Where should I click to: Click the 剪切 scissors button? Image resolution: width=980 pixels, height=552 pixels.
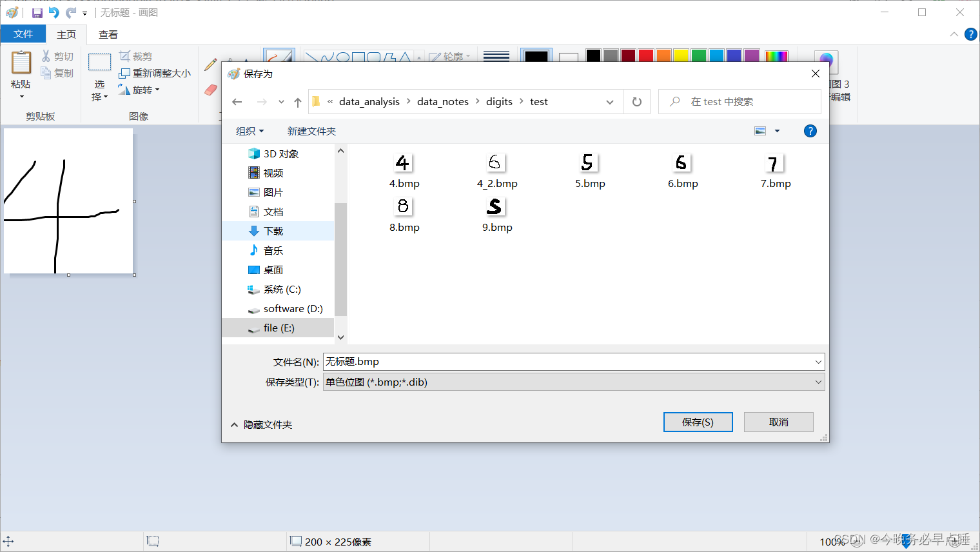point(57,57)
